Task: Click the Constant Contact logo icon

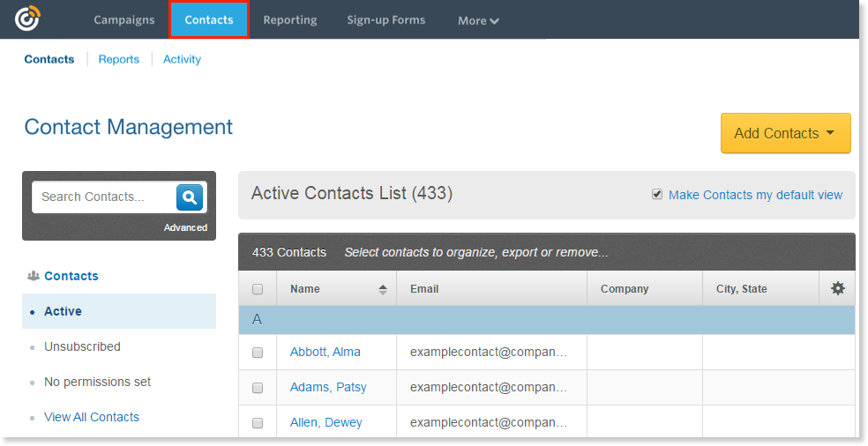Action: click(27, 19)
